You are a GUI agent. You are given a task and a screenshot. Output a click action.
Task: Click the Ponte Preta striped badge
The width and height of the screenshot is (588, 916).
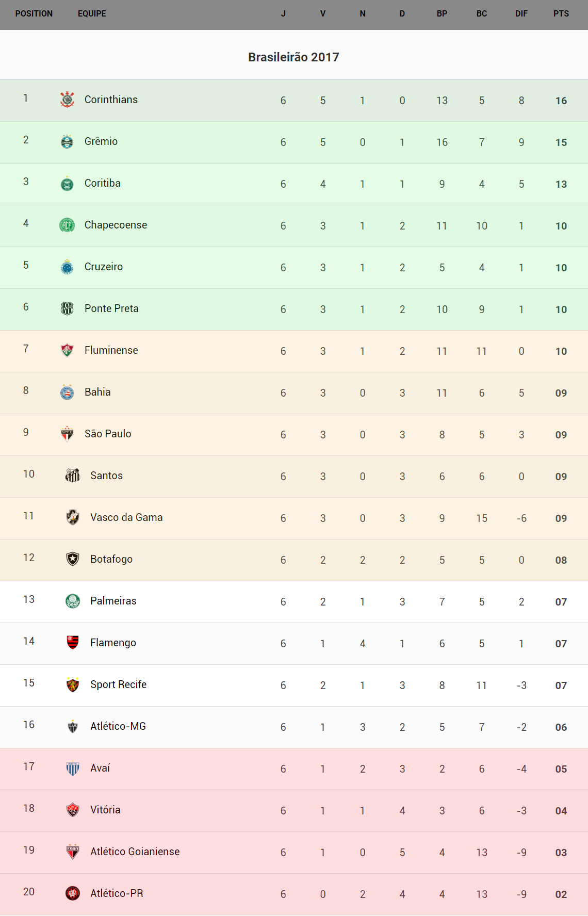[67, 308]
